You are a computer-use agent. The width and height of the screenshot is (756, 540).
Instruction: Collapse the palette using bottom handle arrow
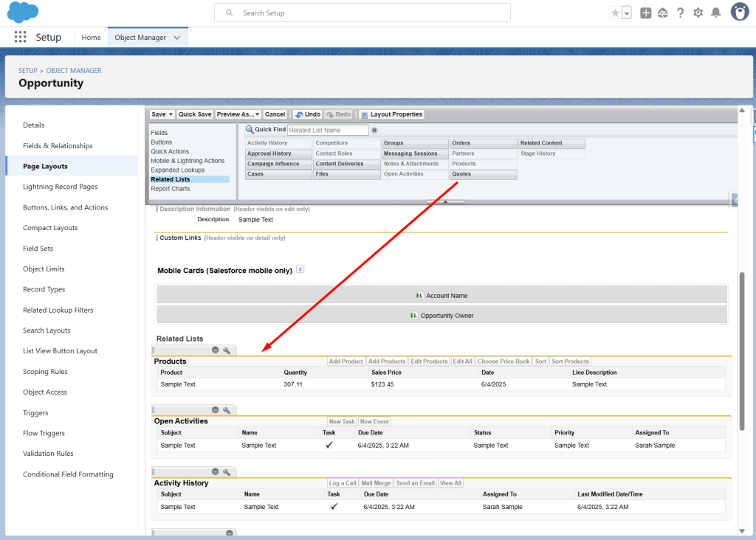pos(445,201)
